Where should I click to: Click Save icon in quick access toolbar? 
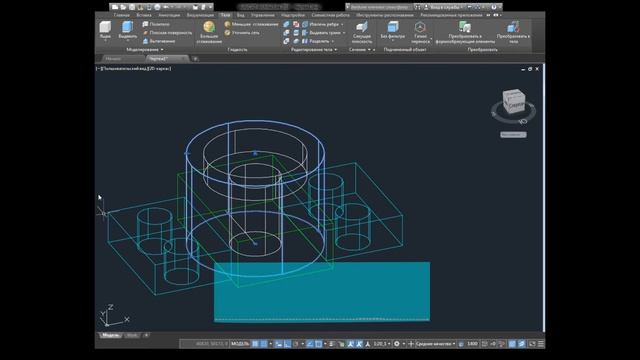click(x=132, y=7)
